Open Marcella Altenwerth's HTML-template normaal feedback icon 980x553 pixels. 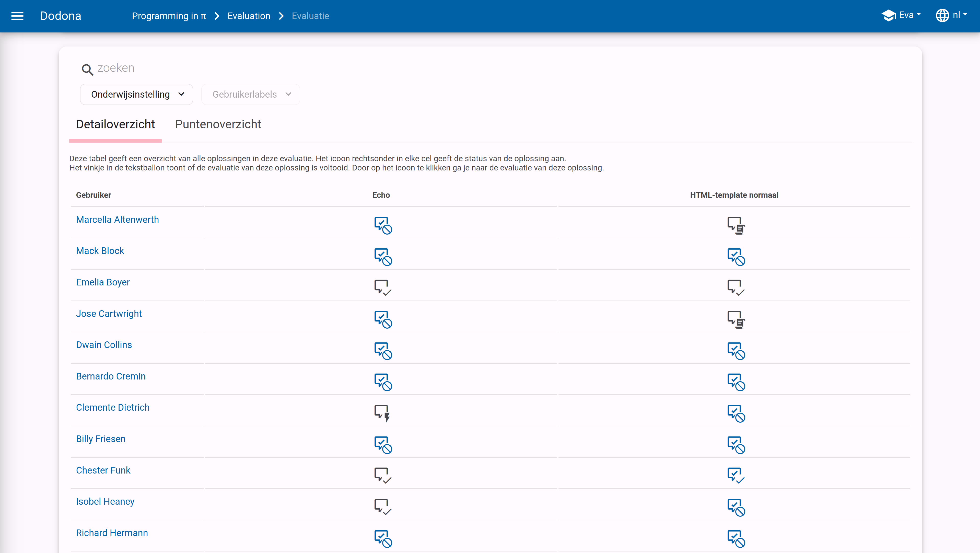[736, 225]
